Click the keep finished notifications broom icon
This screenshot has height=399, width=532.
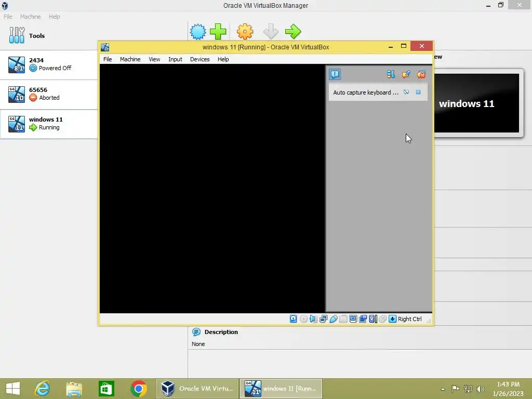(406, 74)
